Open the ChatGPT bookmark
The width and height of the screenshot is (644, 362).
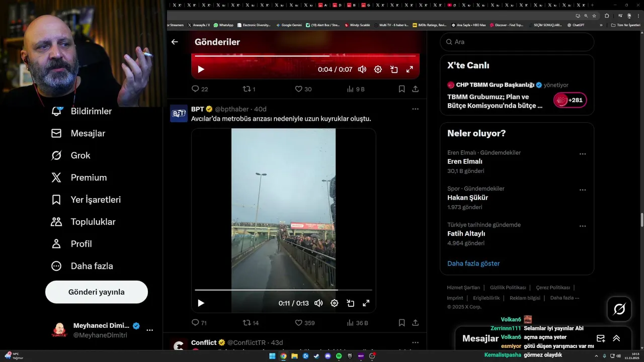point(576,25)
